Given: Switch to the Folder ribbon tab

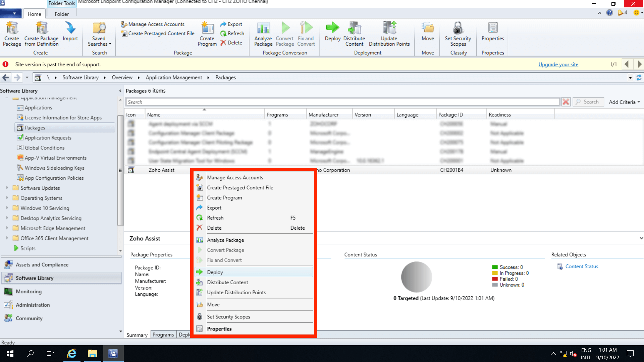Looking at the screenshot, I should pos(61,14).
